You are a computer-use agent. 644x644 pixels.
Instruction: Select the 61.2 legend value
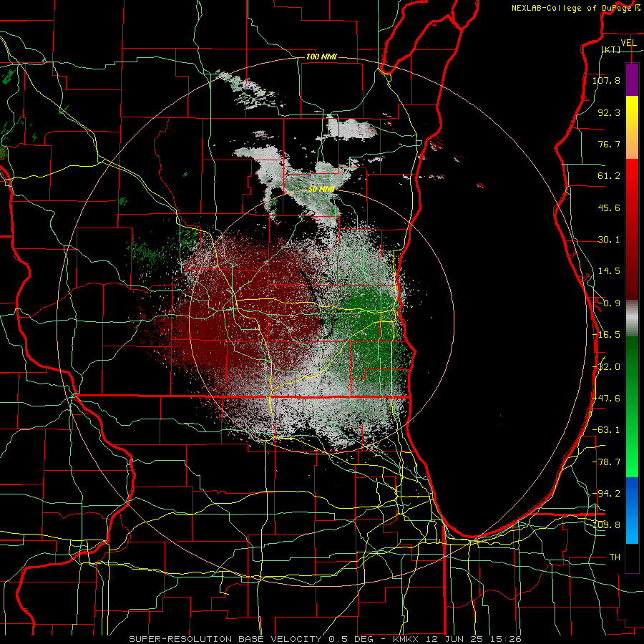point(609,176)
